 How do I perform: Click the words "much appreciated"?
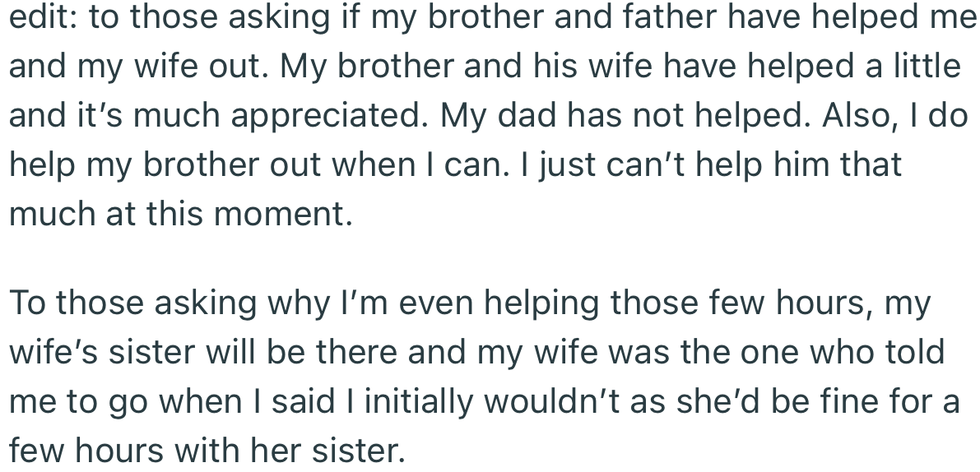[281, 117]
